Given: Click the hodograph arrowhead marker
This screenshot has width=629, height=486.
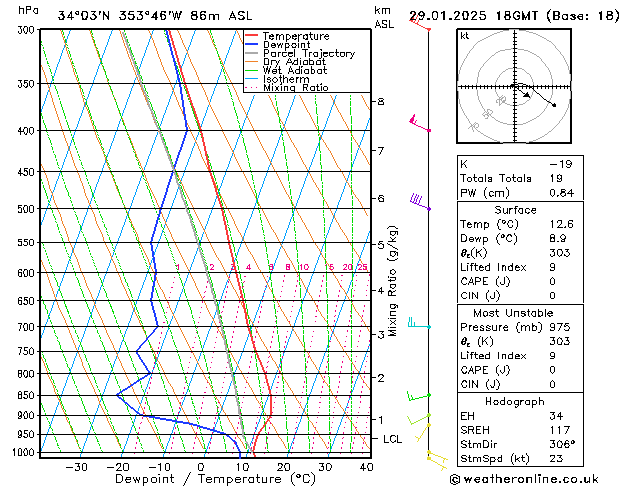Looking at the screenshot, I should pyautogui.click(x=527, y=95).
